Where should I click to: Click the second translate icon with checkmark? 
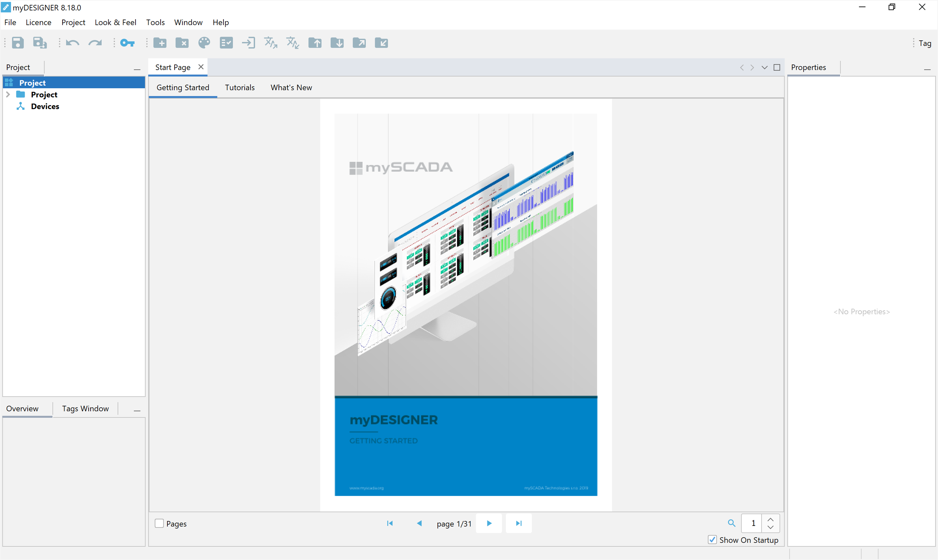tap(293, 43)
